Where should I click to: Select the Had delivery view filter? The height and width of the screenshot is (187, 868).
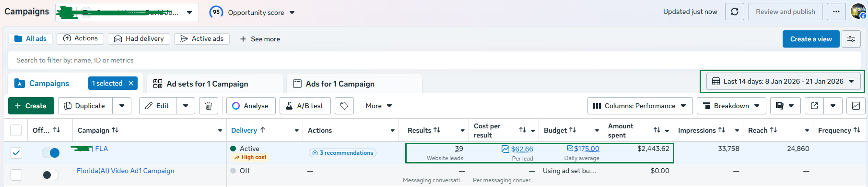(x=139, y=38)
